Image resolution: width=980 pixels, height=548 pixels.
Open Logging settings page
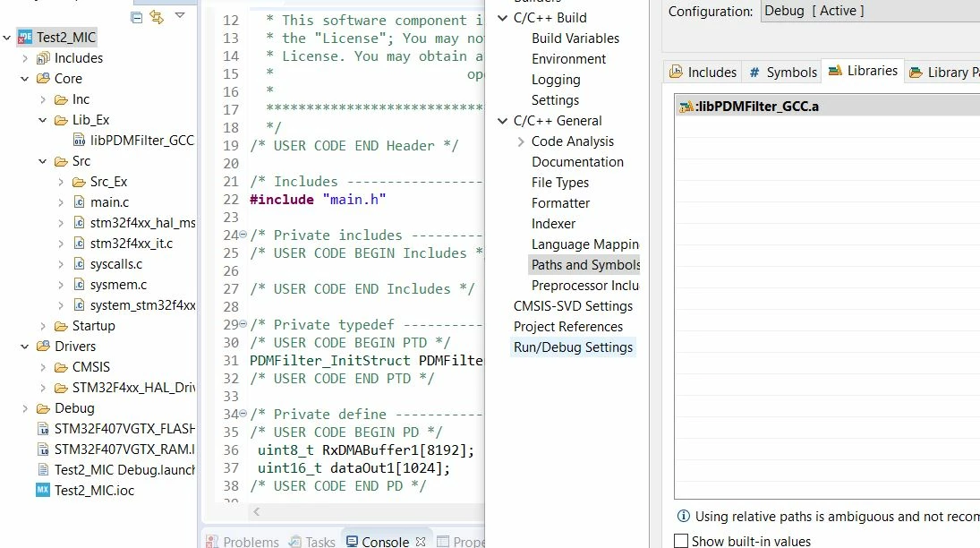pyautogui.click(x=556, y=80)
